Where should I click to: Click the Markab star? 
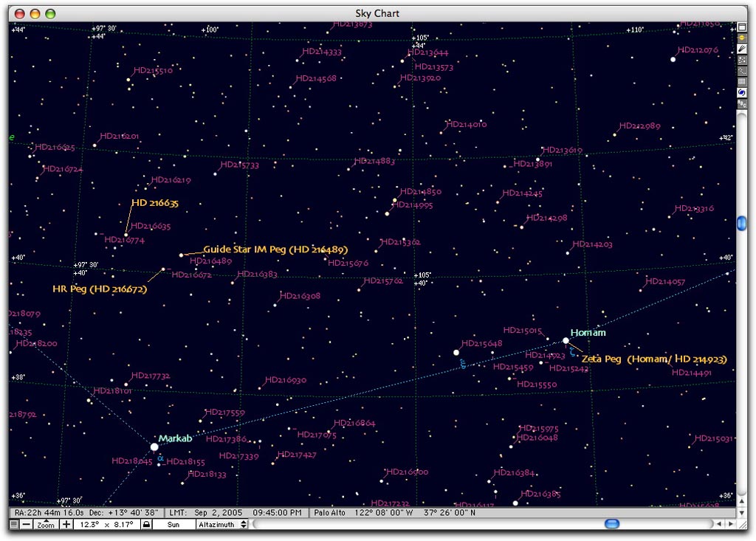point(154,447)
